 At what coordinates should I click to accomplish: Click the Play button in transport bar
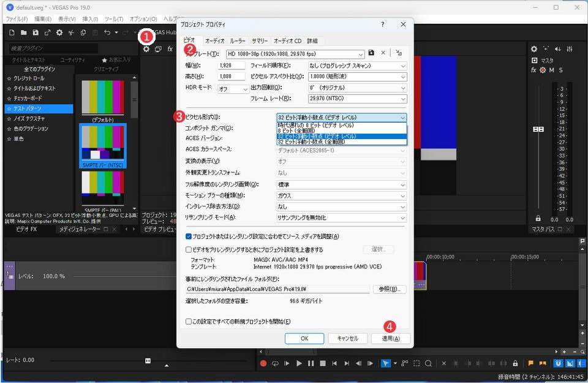pos(299,363)
